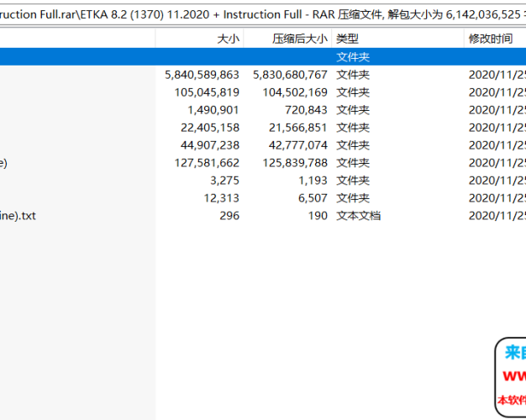Click the size value 12,313
Image resolution: width=526 pixels, height=420 pixels.
click(x=221, y=198)
